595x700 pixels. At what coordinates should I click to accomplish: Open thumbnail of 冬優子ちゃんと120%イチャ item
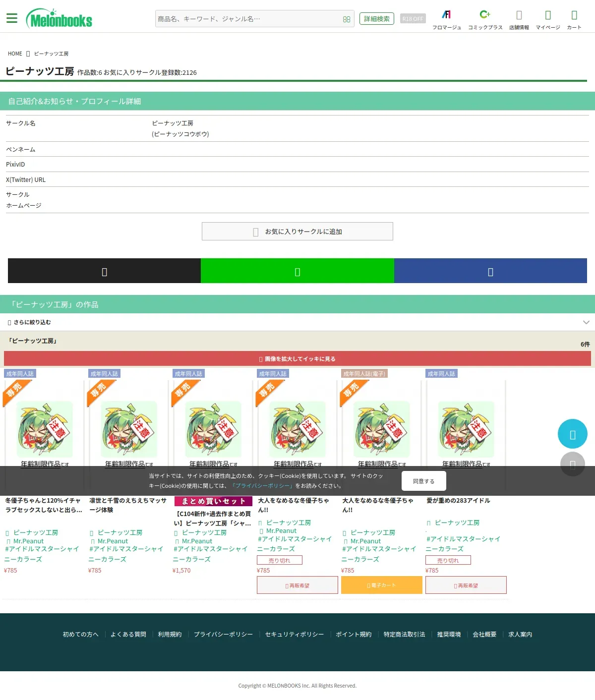[x=45, y=429]
